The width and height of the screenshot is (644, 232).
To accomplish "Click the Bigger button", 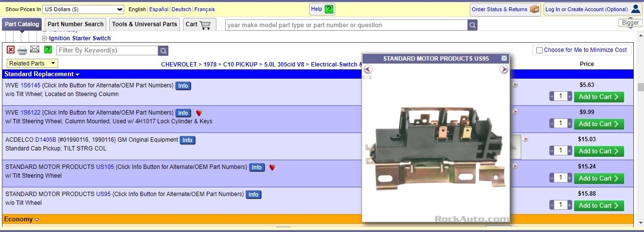I will tap(630, 23).
